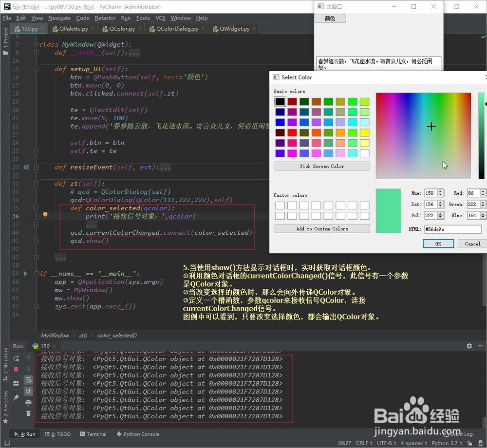Screen dimensions: 487x448
Task: Close the 150 run tab
Action: click(x=55, y=346)
